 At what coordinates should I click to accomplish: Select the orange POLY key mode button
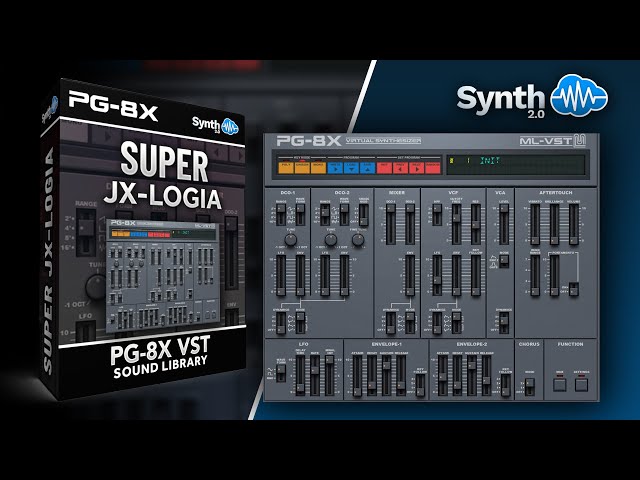coord(286,167)
